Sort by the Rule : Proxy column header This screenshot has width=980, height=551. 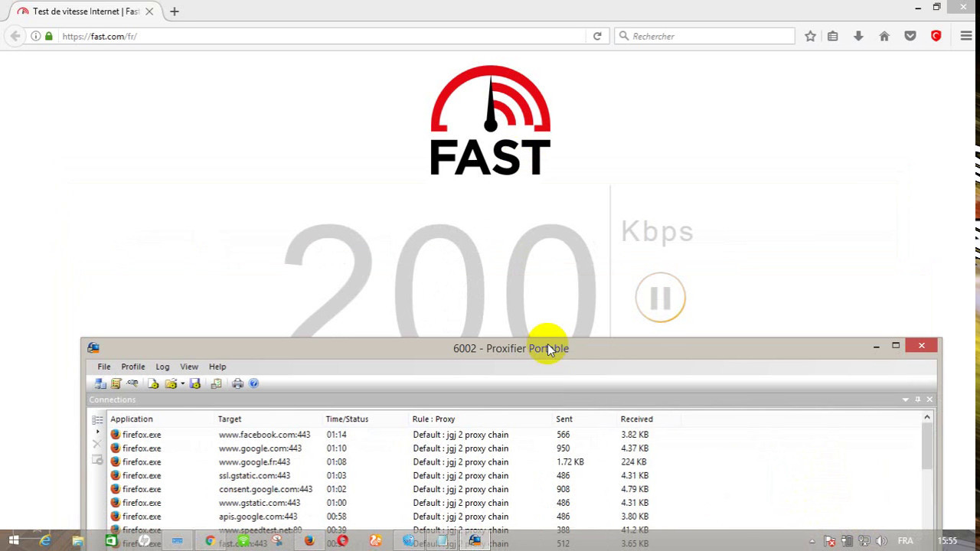[x=482, y=419]
